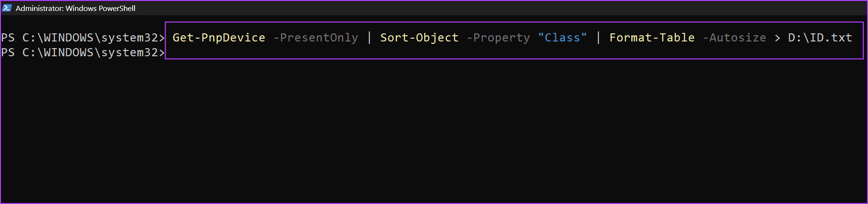Image resolution: width=868 pixels, height=204 pixels.
Task: Select the -Autosize parameter
Action: (x=734, y=38)
